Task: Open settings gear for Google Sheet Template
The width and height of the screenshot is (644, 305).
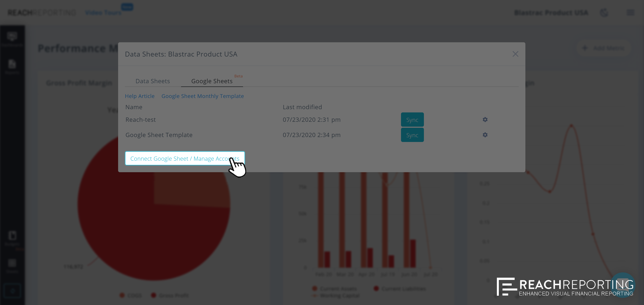Action: [x=485, y=135]
